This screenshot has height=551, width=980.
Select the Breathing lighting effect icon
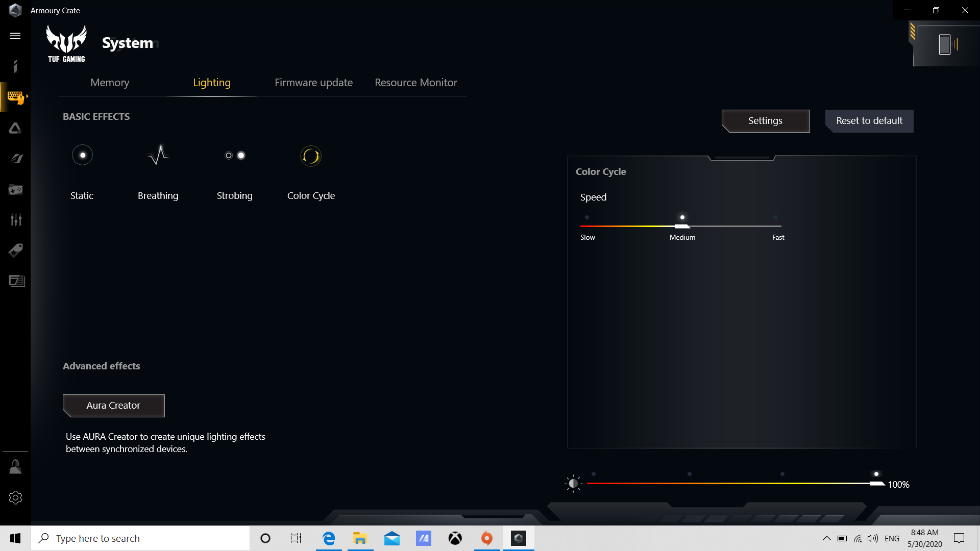[158, 155]
